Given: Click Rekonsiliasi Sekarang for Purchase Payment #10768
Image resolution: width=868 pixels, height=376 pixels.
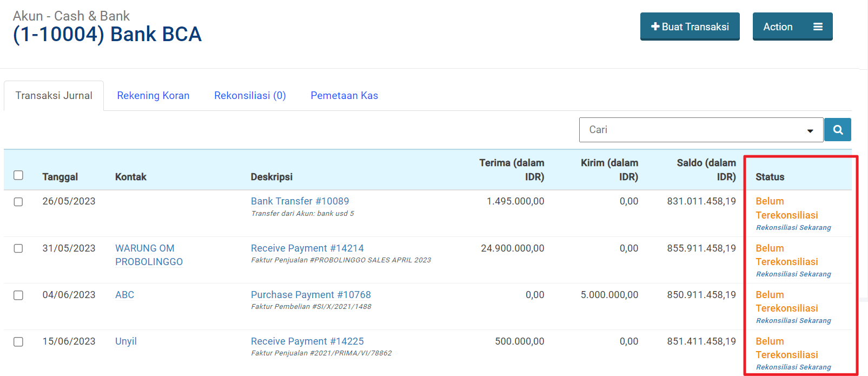Looking at the screenshot, I should tap(793, 321).
